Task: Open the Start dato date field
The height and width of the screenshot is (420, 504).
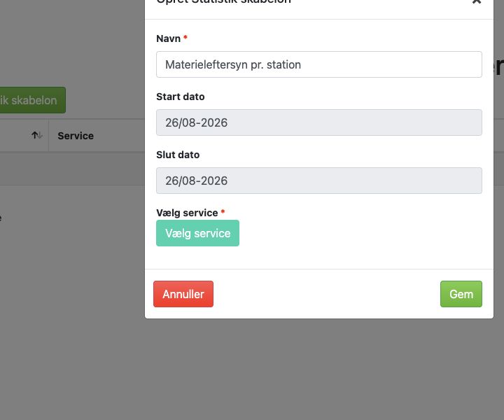Action: 319,122
